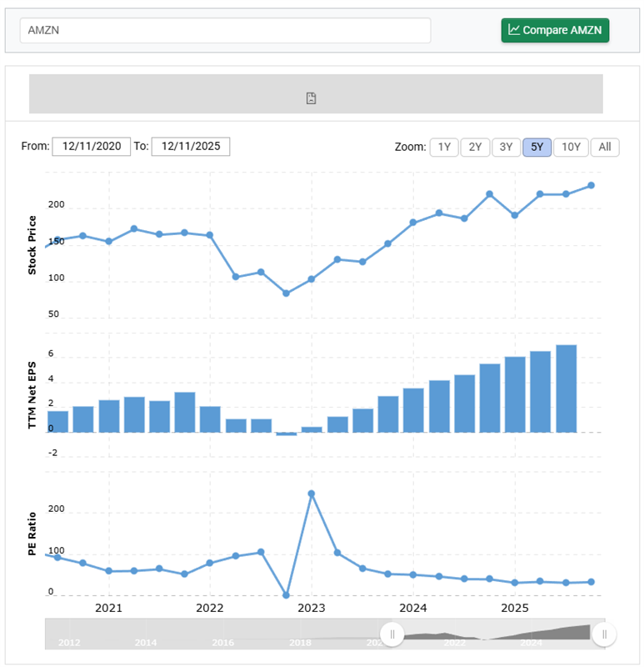Select the All zoom preset to show full history
Screen dimensions: 644x667
(604, 147)
